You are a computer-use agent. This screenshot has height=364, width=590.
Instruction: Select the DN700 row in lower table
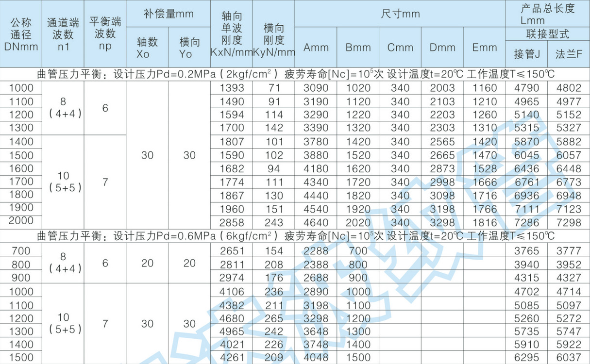[21, 251]
